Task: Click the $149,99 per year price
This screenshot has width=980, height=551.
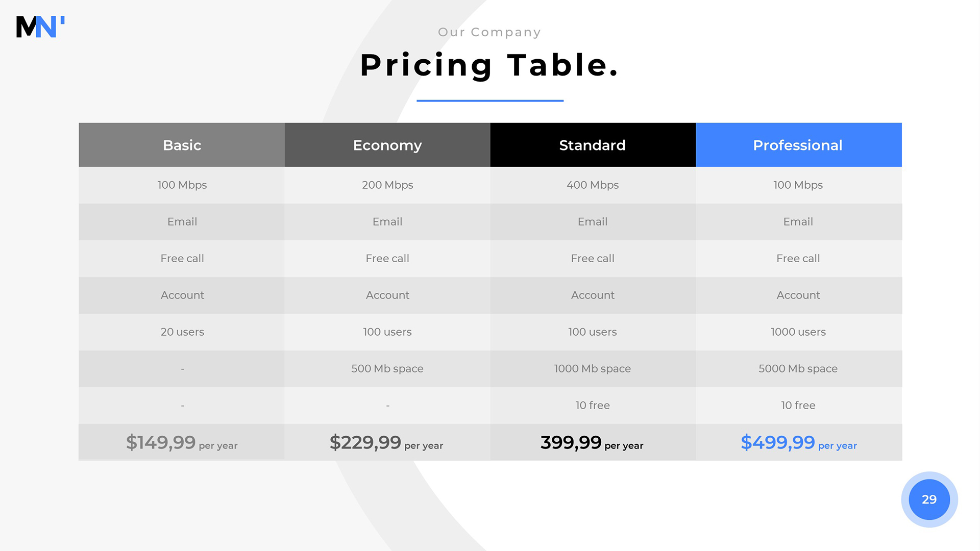Action: 182,442
